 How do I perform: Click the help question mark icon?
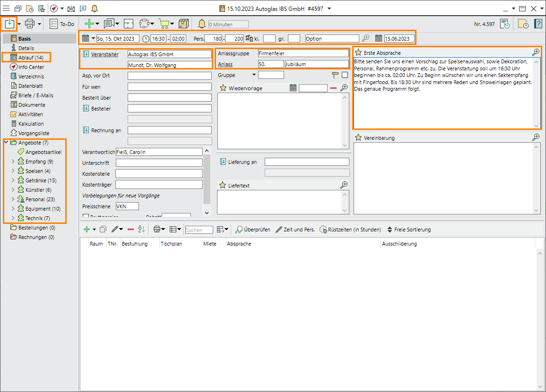tap(538, 24)
